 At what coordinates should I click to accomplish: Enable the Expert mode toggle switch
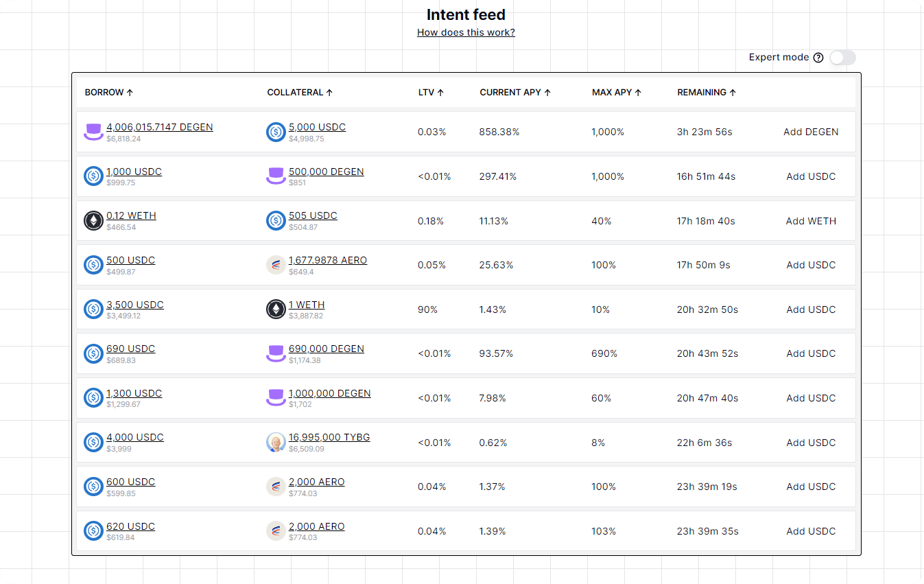[842, 58]
